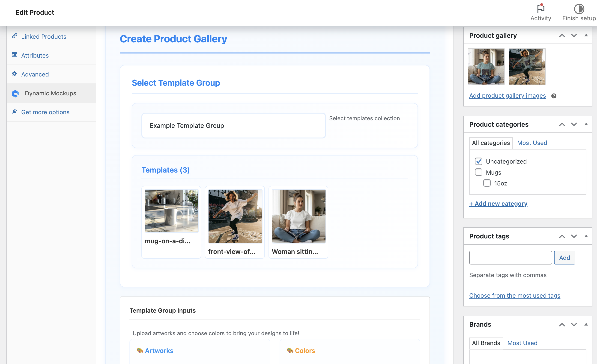Click the Template Group Inputs heading
Screen dimensions: 597x364
point(163,311)
